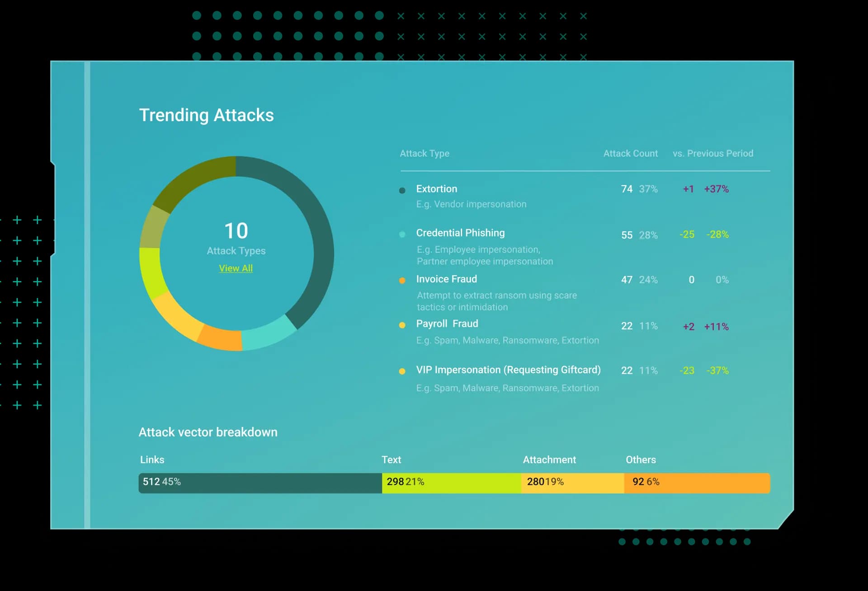Sort by the Attack Type column header

424,153
